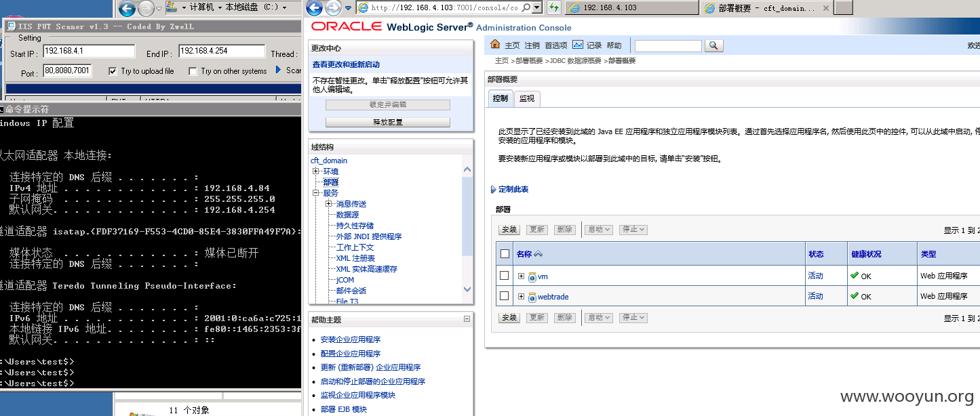This screenshot has width=980, height=416.
Task: Expand the 定制此表 disclosure triangle
Action: click(x=493, y=190)
